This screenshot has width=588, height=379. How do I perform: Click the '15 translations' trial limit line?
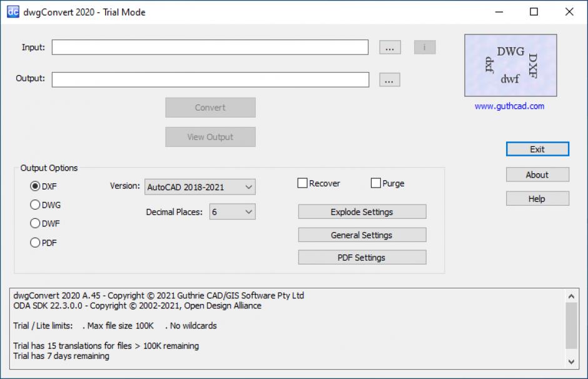pos(106,346)
